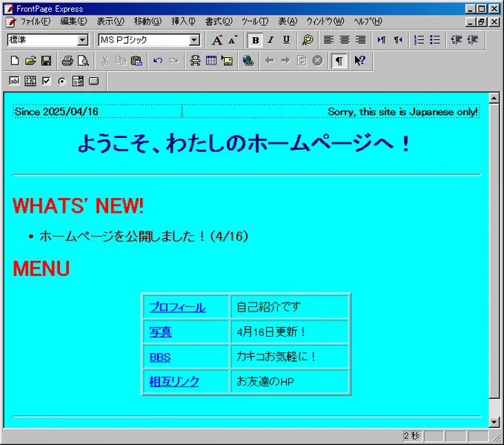
Task: Align text left
Action: [328, 40]
